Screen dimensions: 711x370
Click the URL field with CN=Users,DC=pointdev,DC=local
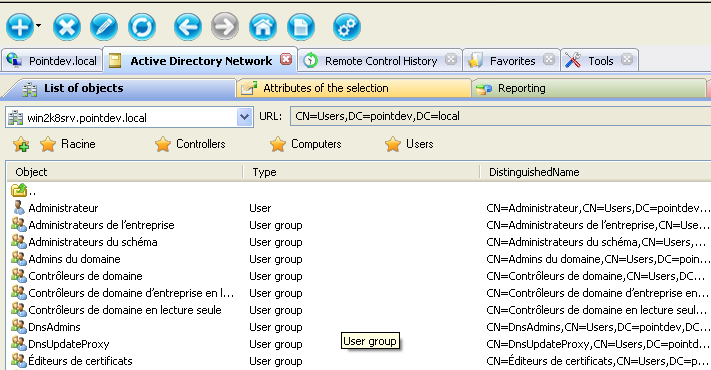pos(500,116)
